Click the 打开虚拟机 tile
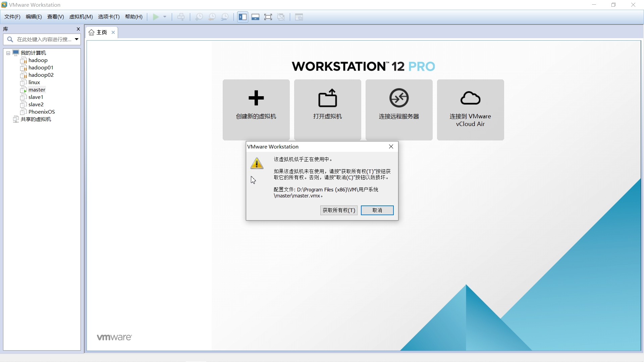 [328, 110]
